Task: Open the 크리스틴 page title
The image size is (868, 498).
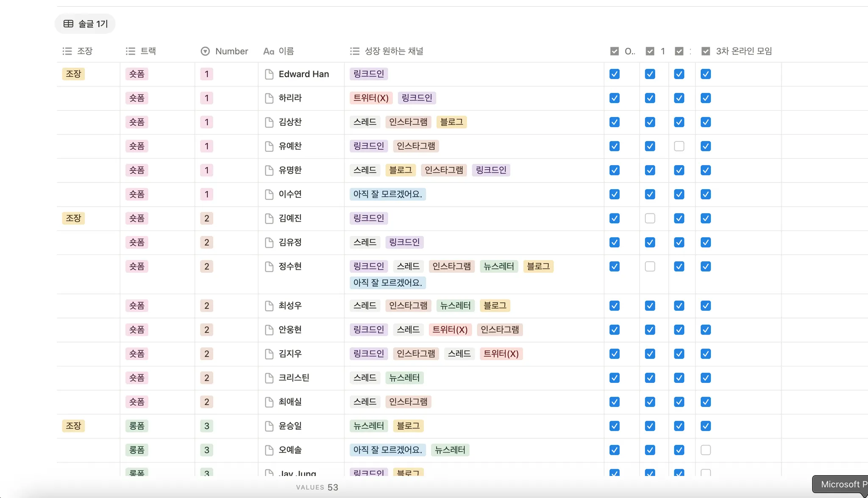Action: point(294,378)
